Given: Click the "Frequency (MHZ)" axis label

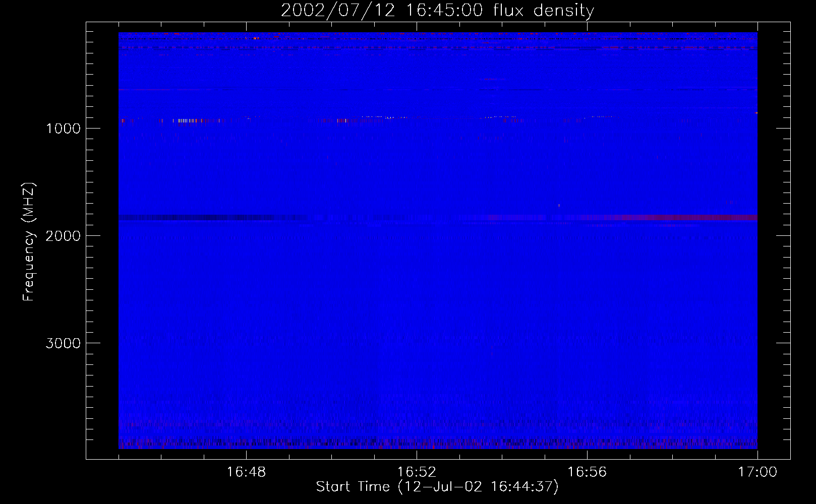Looking at the screenshot, I should click(29, 242).
